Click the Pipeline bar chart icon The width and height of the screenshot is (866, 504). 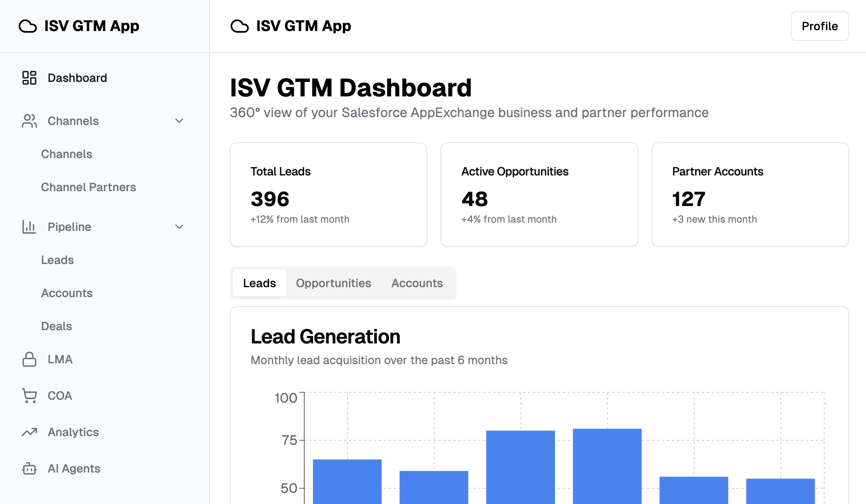point(29,227)
